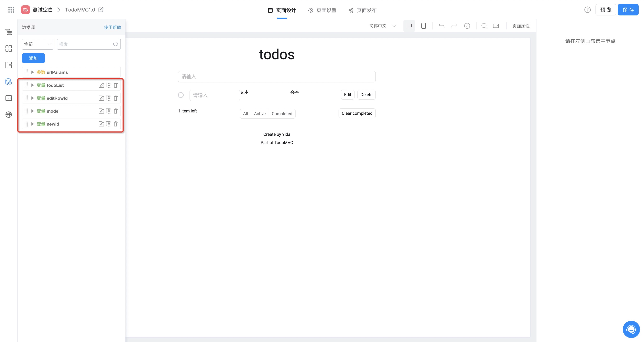Open the globe multilingual sidebar icon
644x342 pixels.
pos(8,115)
